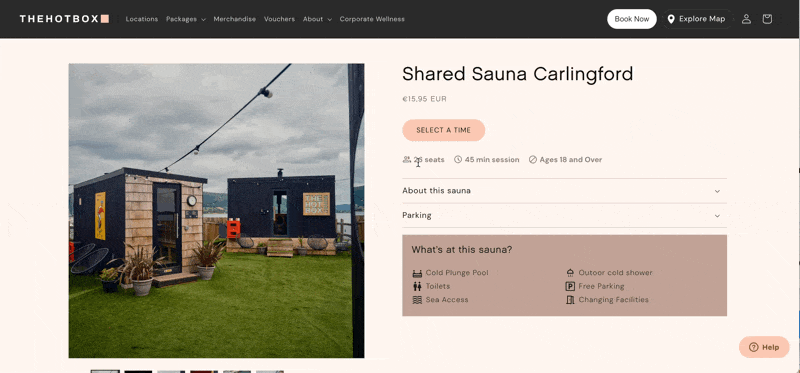800x373 pixels.
Task: Click the question mark icon in Help
Action: pyautogui.click(x=754, y=347)
